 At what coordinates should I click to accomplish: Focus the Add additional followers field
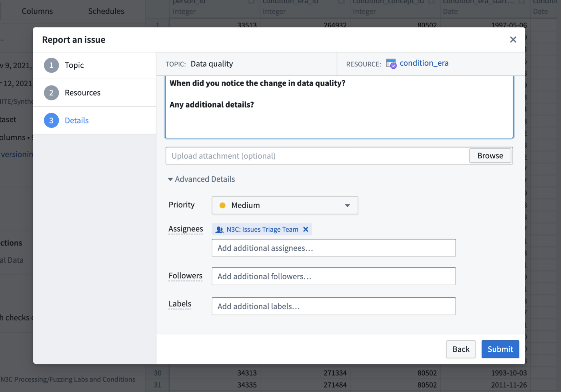333,276
